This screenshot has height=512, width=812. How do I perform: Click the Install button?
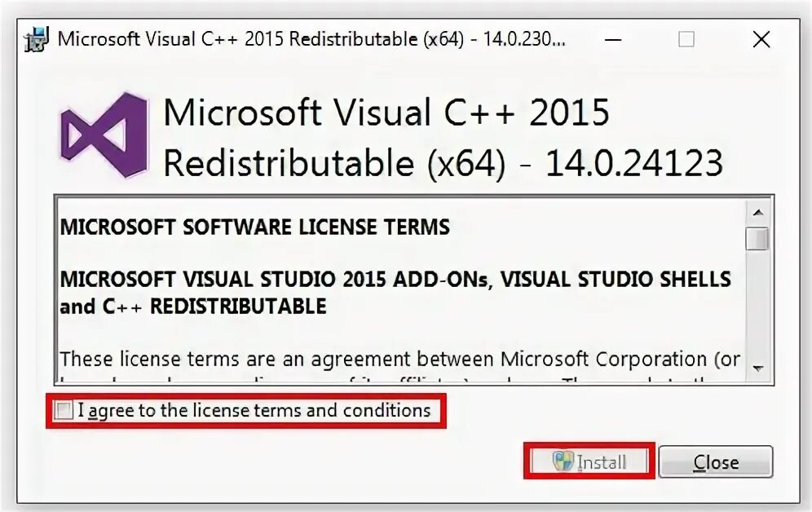click(589, 461)
